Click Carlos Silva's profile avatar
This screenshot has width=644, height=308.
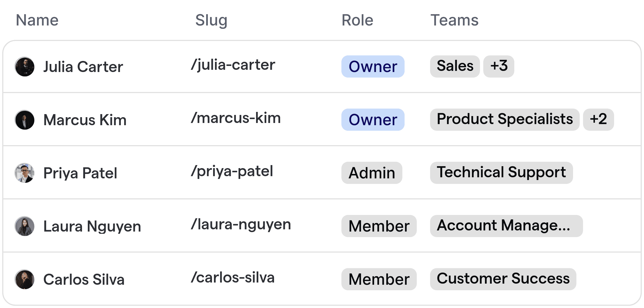[24, 279]
